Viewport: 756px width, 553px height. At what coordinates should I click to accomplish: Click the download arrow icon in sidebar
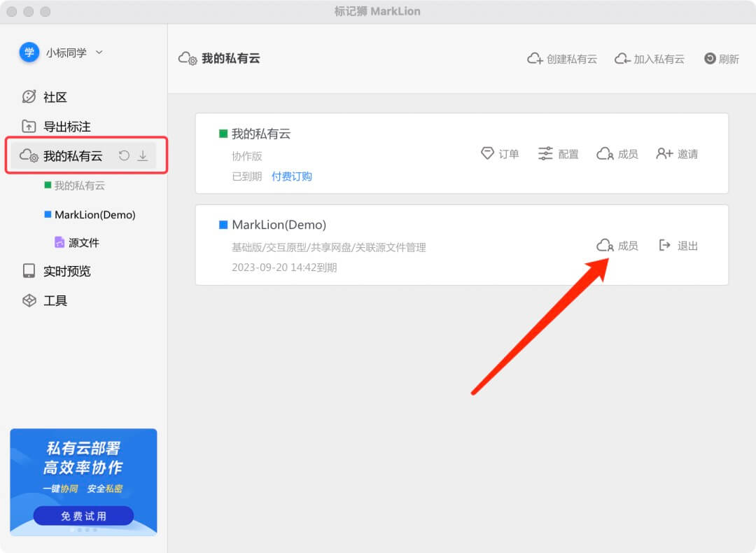click(143, 156)
